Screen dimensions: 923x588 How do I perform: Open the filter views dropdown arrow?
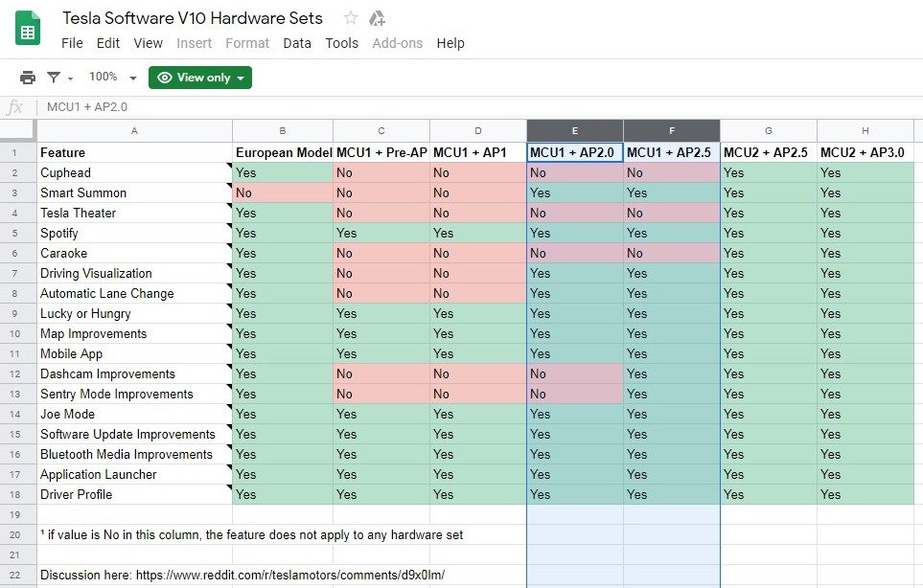pos(71,79)
